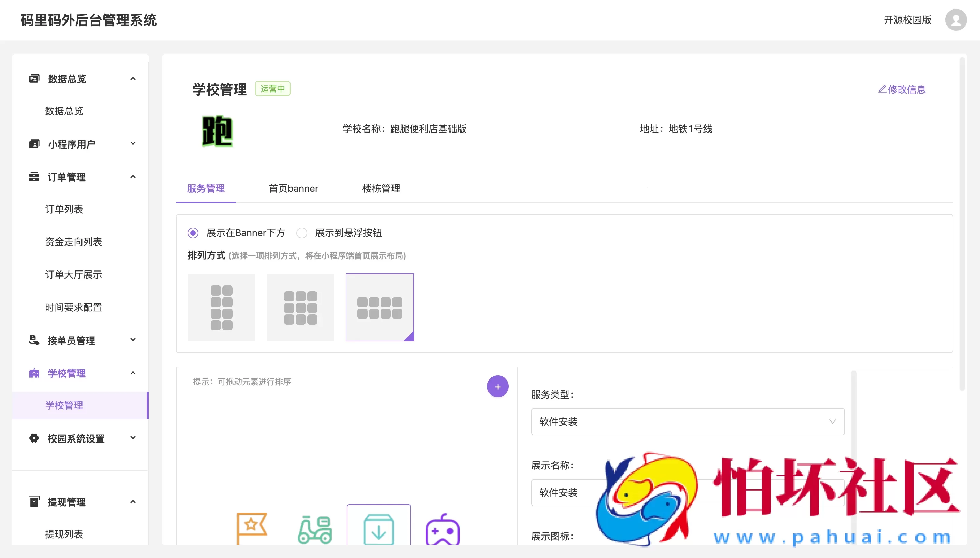980x558 pixels.
Task: Click the 提现管理 withdrawal icon
Action: (34, 501)
